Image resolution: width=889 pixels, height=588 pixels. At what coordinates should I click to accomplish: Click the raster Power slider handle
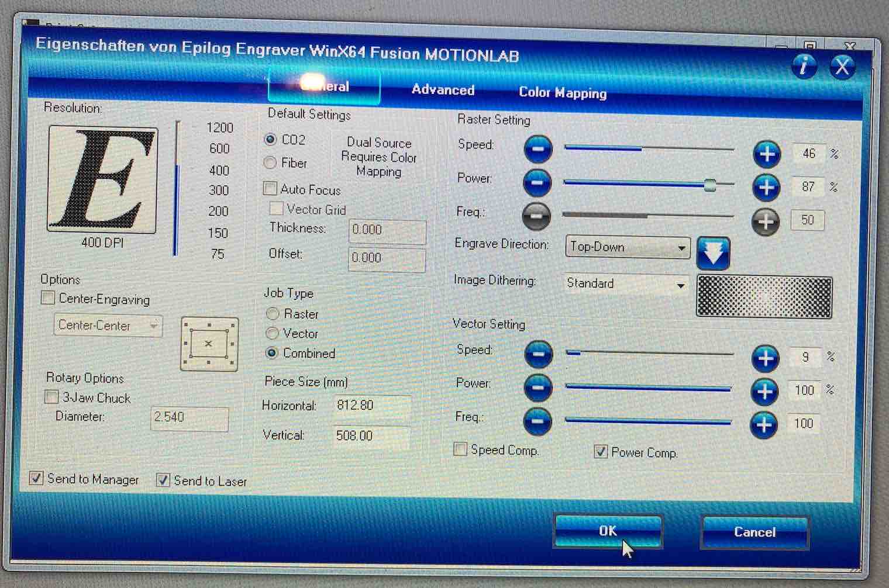click(710, 185)
